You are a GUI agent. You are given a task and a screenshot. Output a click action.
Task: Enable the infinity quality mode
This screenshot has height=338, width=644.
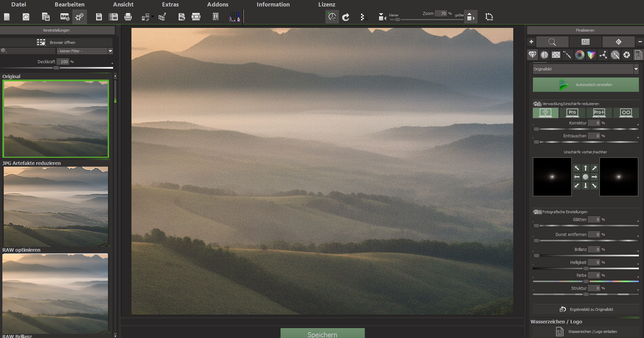pos(626,113)
